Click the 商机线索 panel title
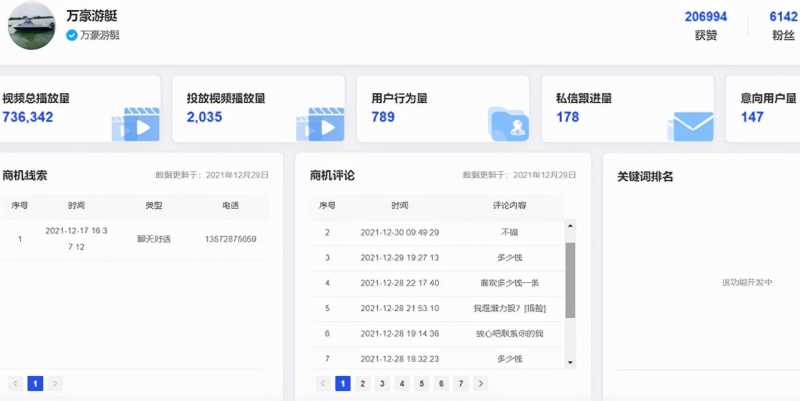This screenshot has height=401, width=800. [24, 176]
